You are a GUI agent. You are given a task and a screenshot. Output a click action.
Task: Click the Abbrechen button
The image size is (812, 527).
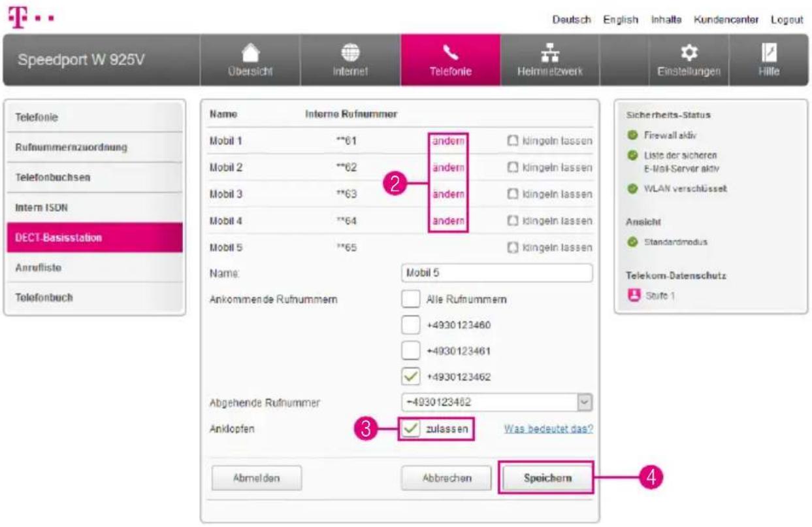coord(447,479)
